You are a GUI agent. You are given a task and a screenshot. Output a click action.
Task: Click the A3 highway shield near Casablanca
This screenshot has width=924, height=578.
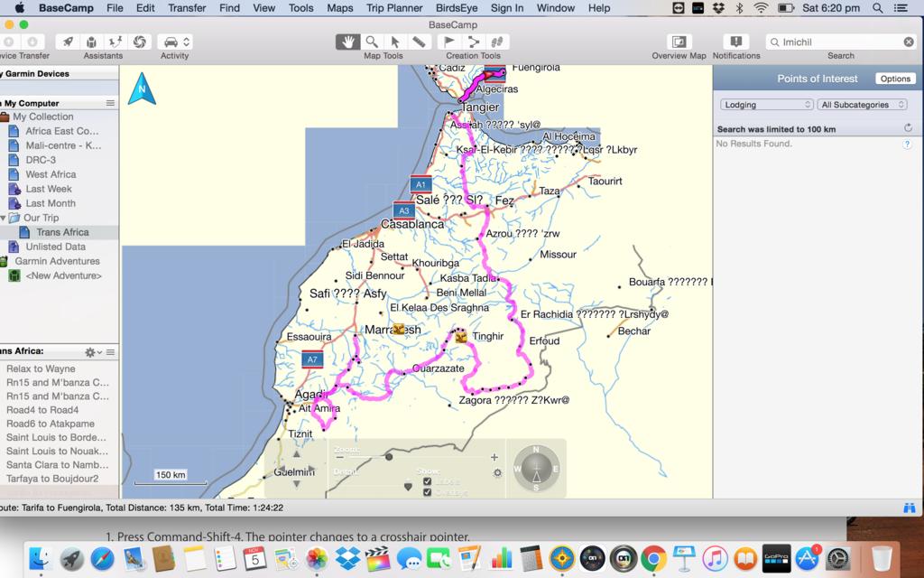tap(404, 210)
